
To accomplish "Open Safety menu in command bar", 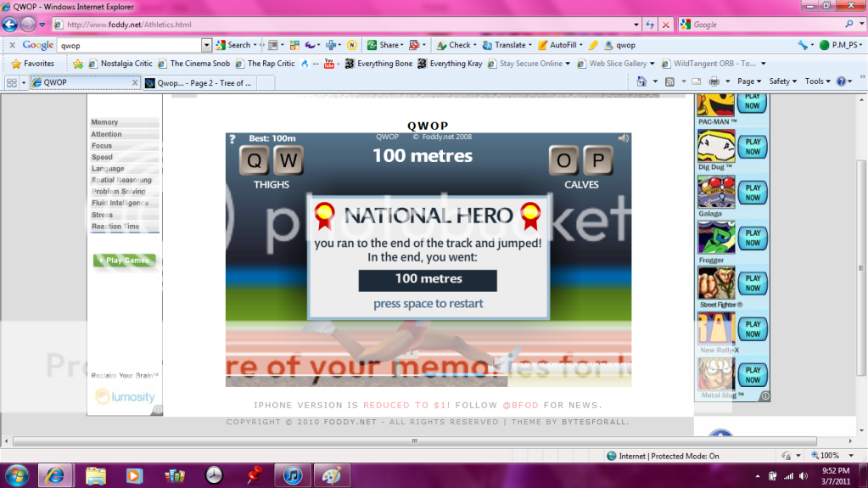I will (782, 81).
